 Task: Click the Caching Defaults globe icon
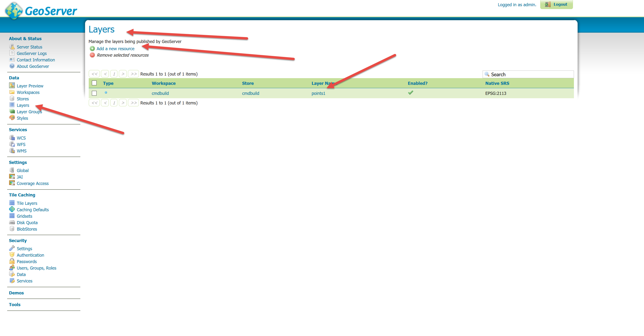[12, 210]
